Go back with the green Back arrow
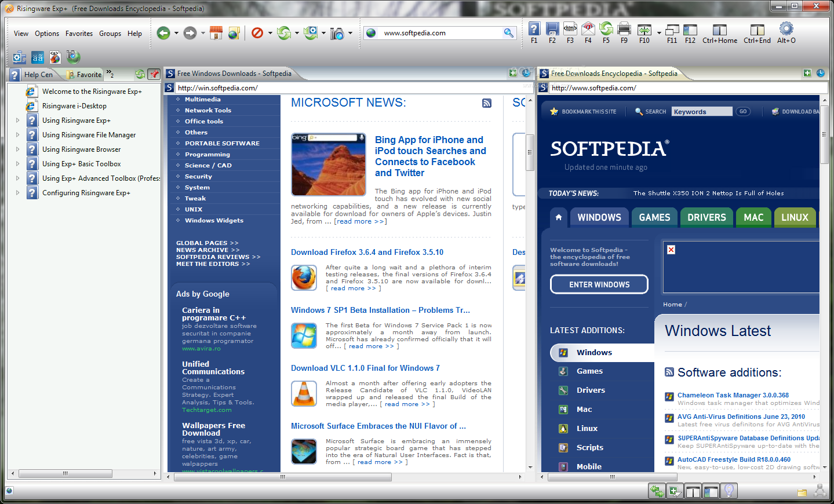Image resolution: width=834 pixels, height=504 pixels. click(x=163, y=33)
